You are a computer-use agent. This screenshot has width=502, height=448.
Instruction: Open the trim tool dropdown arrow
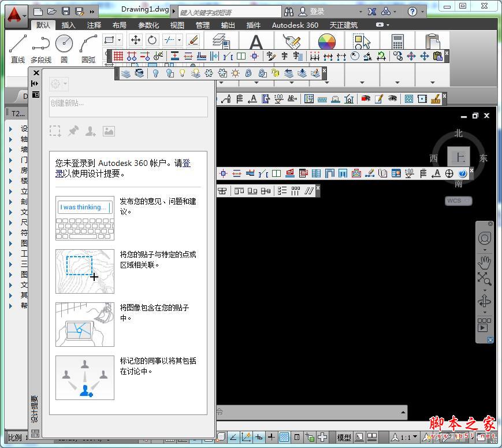179,40
